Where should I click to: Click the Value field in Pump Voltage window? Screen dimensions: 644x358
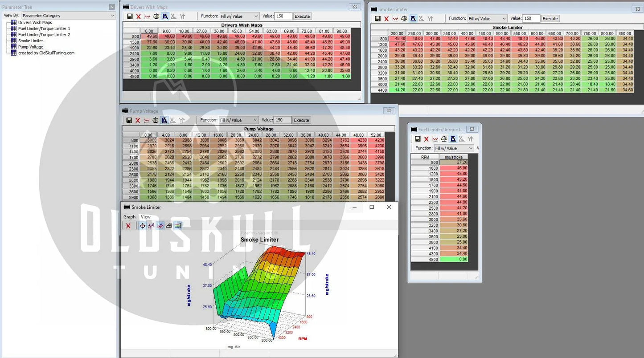[x=283, y=120]
